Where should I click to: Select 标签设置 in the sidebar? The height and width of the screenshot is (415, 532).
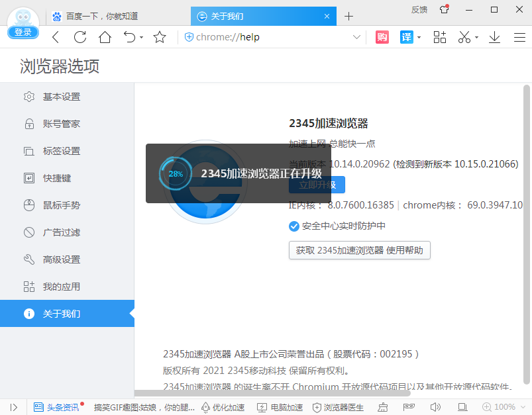click(67, 151)
